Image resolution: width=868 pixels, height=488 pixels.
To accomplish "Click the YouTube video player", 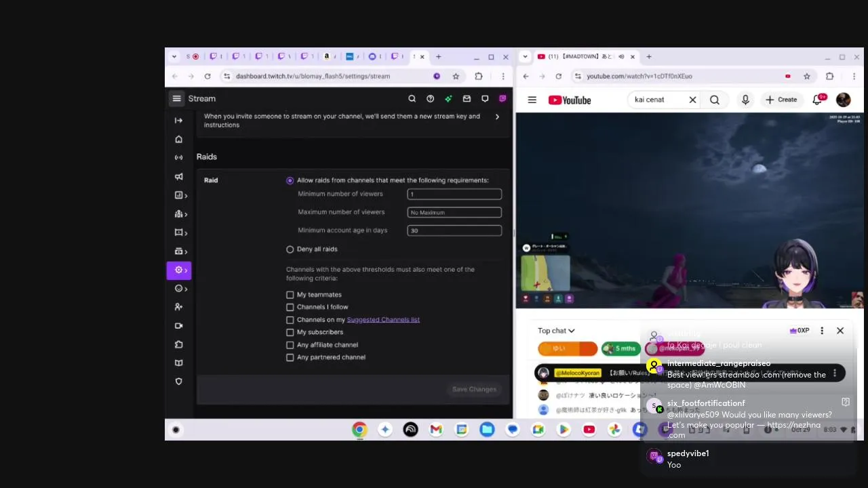I will pyautogui.click(x=690, y=210).
